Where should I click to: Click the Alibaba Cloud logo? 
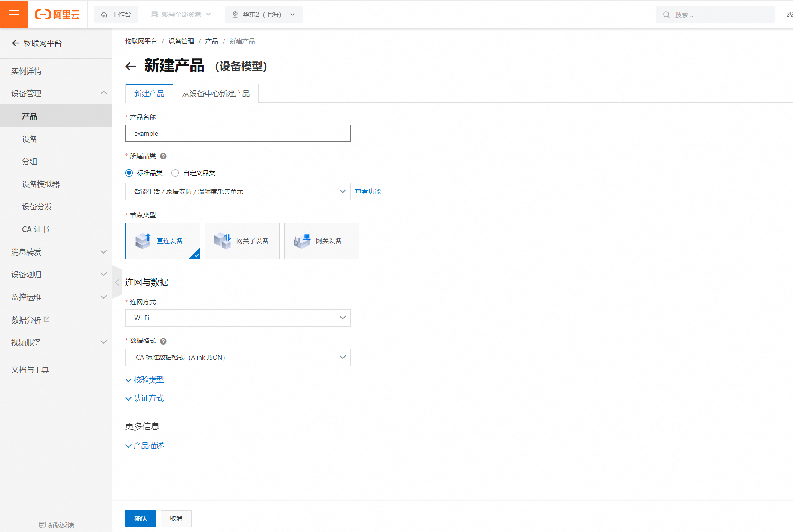click(57, 15)
